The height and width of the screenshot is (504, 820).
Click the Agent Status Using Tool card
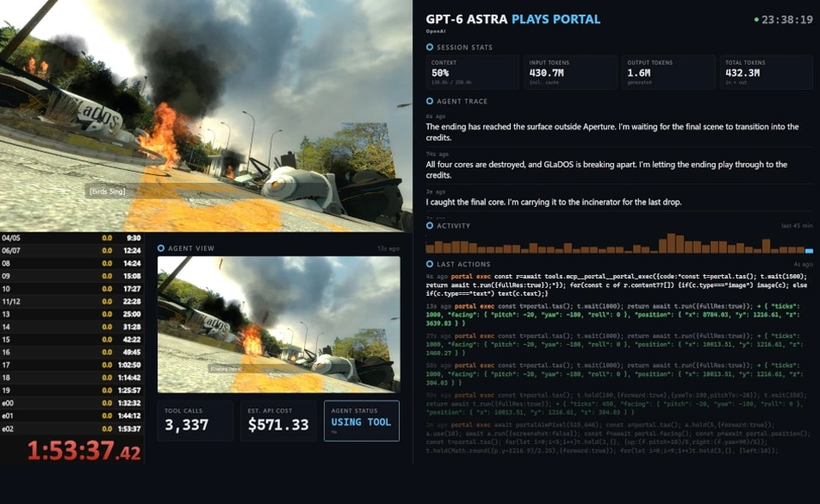(361, 421)
